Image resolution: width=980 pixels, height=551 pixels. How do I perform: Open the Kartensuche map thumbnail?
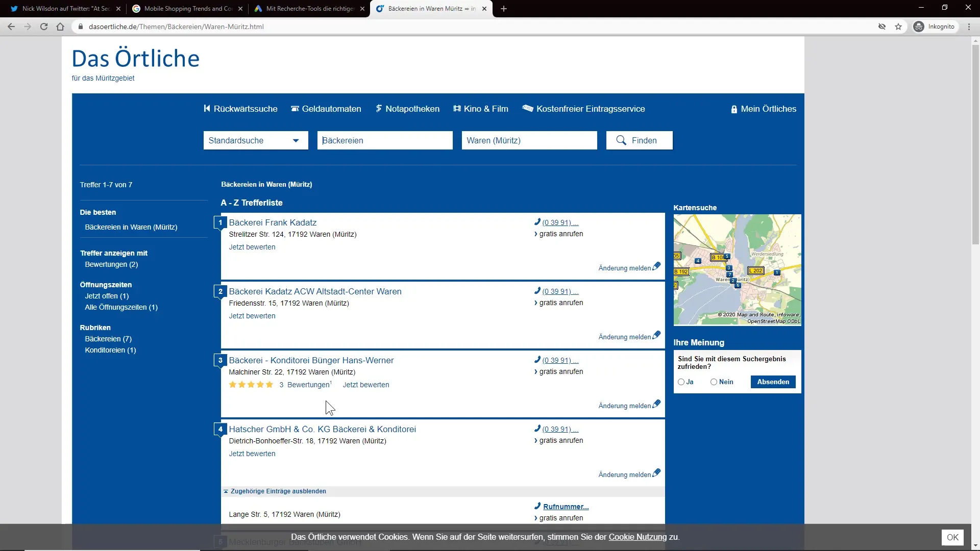coord(737,270)
